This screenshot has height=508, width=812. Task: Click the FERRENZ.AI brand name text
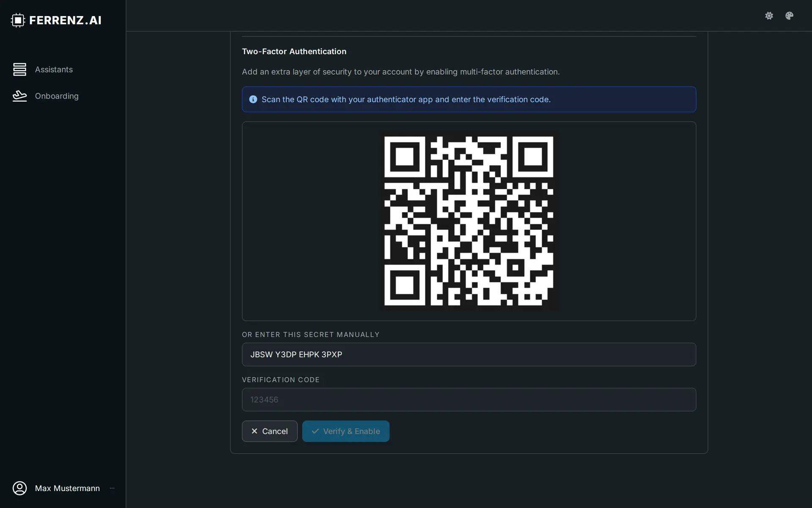coord(65,20)
